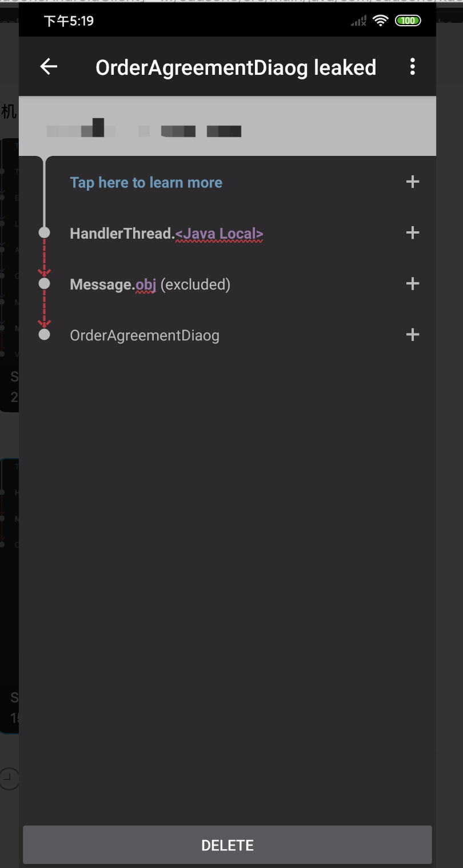Select the OrderAgreementDiaog leak trace entry
The width and height of the screenshot is (463, 868).
[x=145, y=335]
